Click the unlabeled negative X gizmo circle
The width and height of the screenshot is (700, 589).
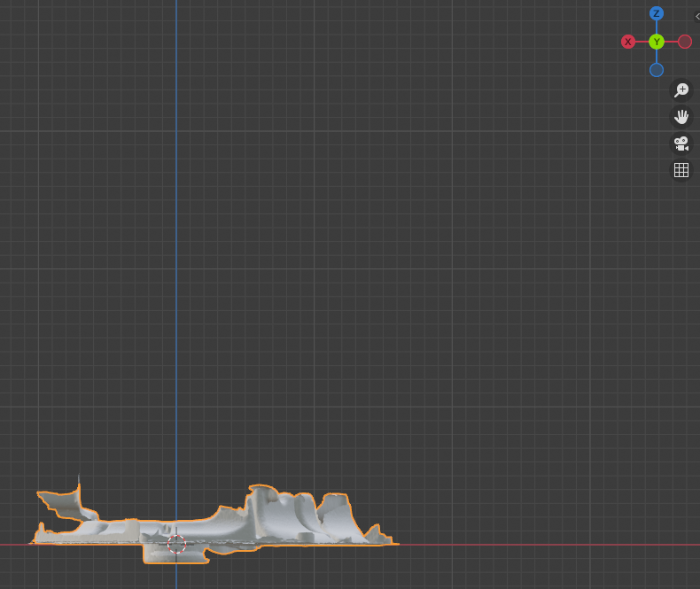click(685, 42)
